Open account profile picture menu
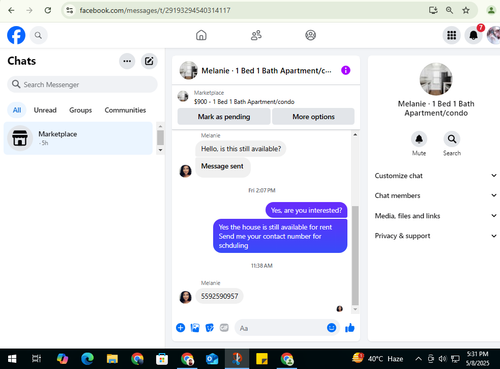Viewport: 500px width, 369px height. [x=494, y=35]
